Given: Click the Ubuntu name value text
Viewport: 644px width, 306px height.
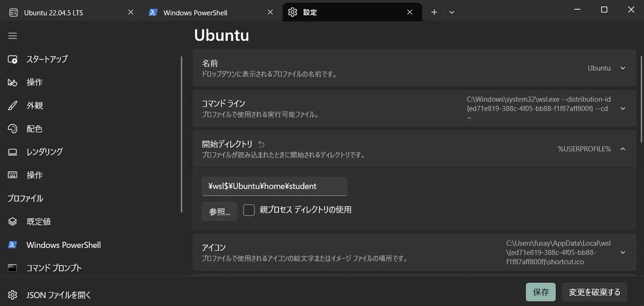Looking at the screenshot, I should [x=599, y=68].
